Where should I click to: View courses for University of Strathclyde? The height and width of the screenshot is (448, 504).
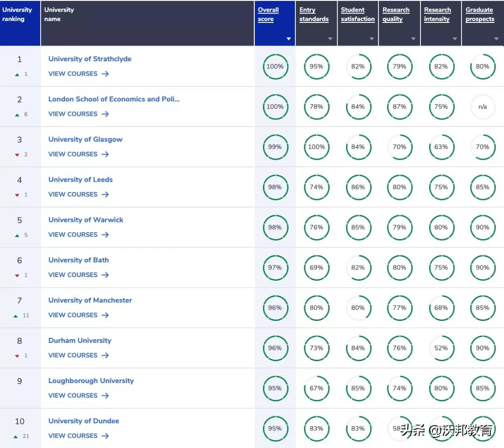(78, 74)
